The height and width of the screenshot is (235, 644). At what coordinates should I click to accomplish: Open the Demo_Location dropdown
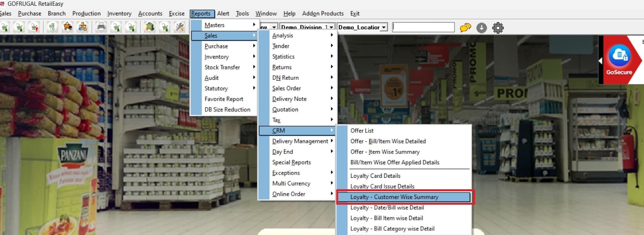384,27
